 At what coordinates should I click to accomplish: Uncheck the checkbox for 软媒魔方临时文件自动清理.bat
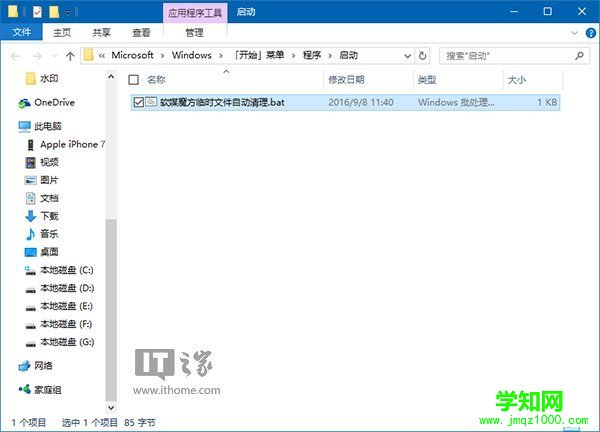point(139,102)
